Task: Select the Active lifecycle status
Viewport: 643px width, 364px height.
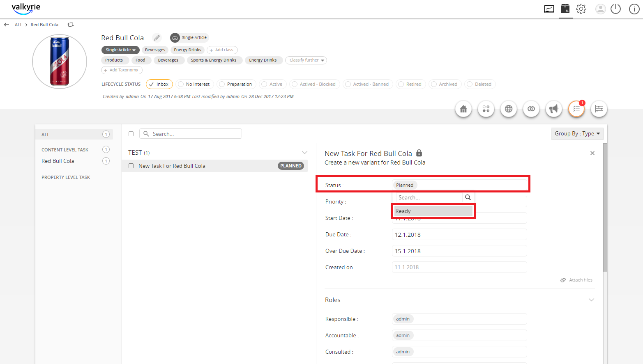Action: pos(273,84)
